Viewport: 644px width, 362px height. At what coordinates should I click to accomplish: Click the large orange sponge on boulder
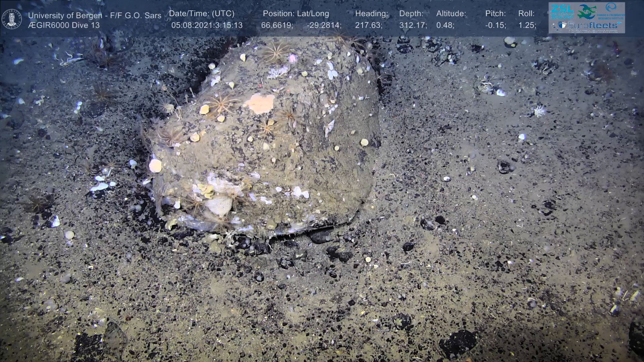260,103
